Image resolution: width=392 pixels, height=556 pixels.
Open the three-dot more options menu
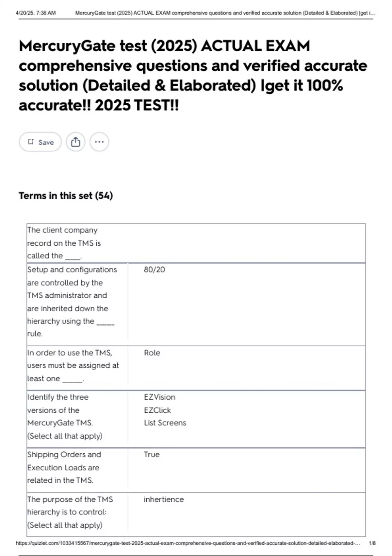pyautogui.click(x=99, y=142)
